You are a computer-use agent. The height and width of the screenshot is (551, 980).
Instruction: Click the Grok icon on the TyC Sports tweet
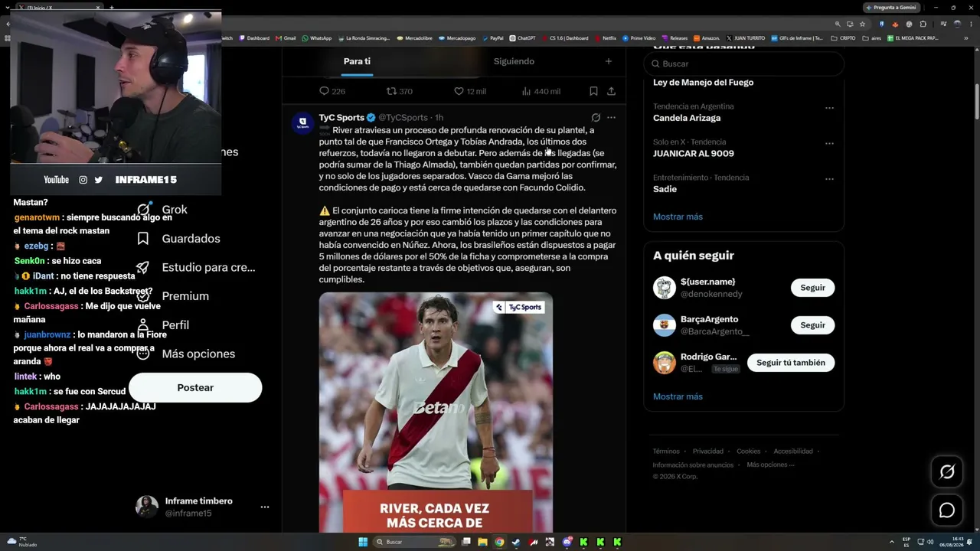click(596, 118)
